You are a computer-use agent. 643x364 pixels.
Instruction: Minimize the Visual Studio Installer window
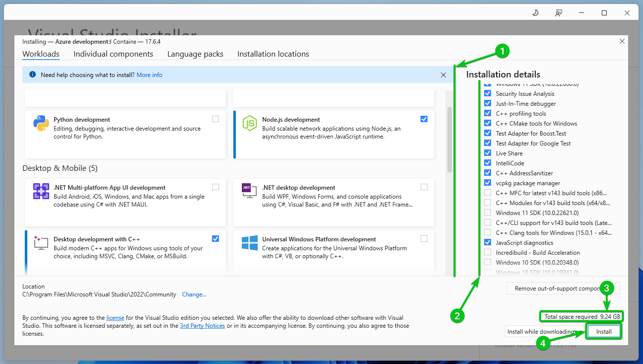click(581, 13)
